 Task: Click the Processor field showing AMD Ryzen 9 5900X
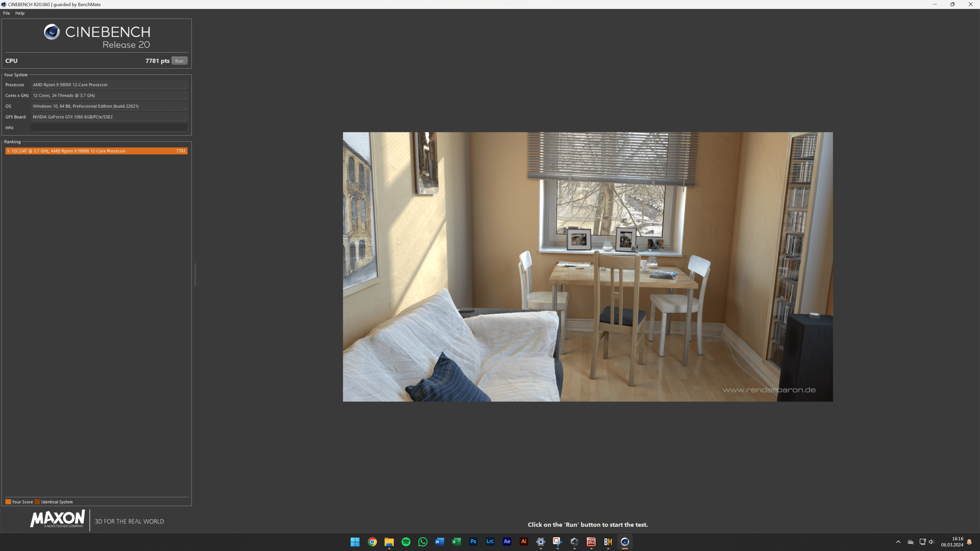coord(109,85)
